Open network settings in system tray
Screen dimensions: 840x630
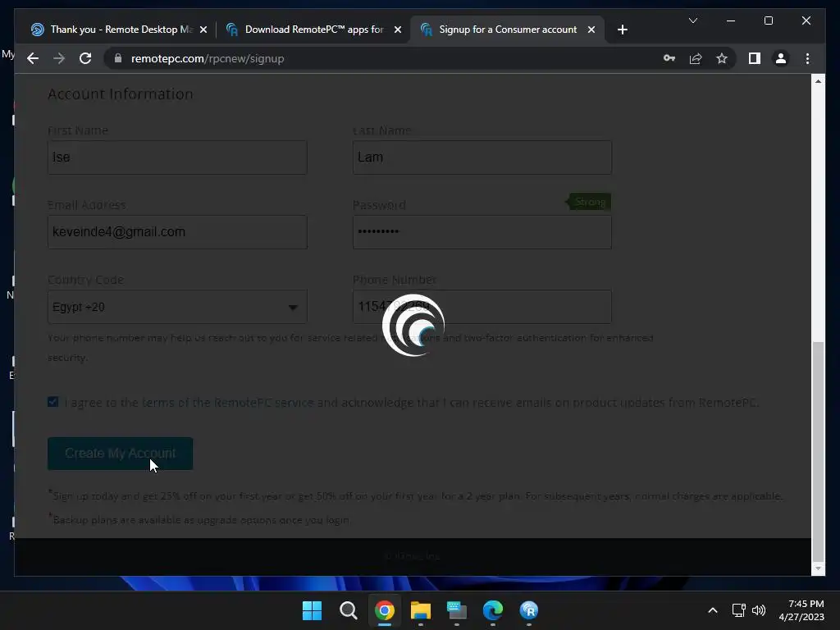739,610
